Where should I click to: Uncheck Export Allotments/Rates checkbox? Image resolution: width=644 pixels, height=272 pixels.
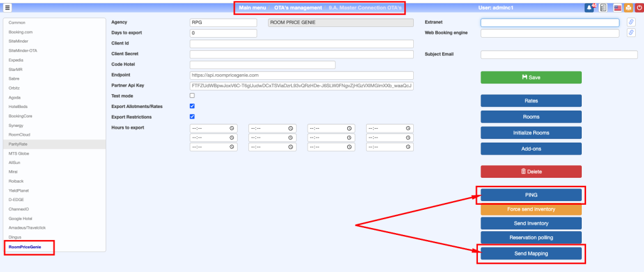tap(192, 106)
